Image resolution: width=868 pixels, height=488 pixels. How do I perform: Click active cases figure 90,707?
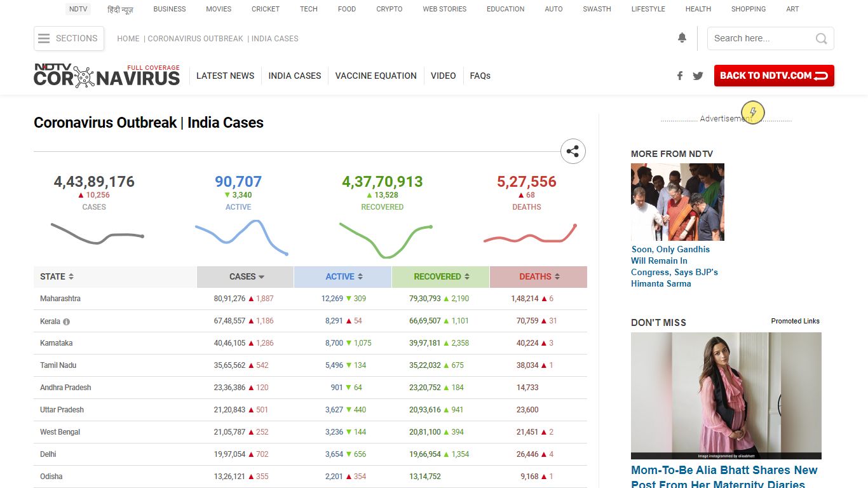(x=238, y=182)
